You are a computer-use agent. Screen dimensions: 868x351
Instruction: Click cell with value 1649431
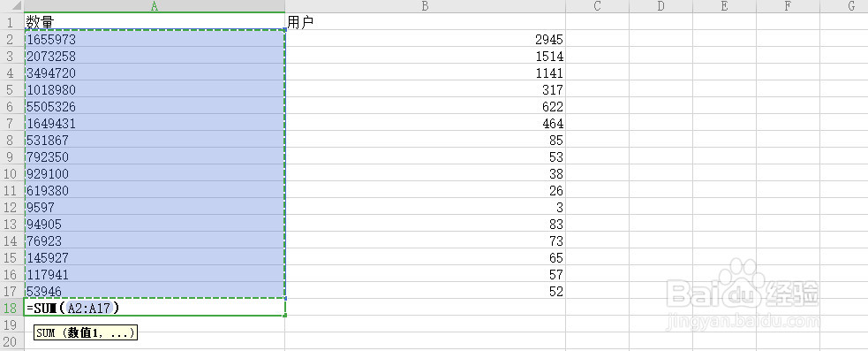[155, 123]
